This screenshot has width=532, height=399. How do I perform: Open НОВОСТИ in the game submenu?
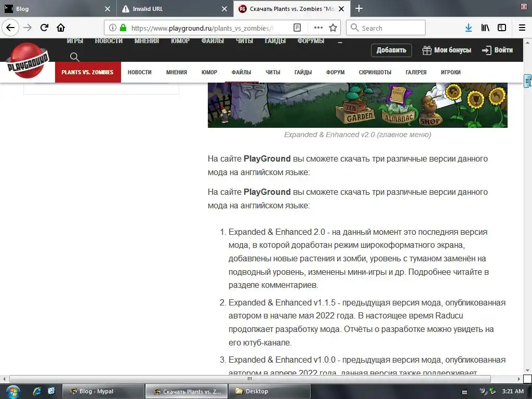click(139, 72)
